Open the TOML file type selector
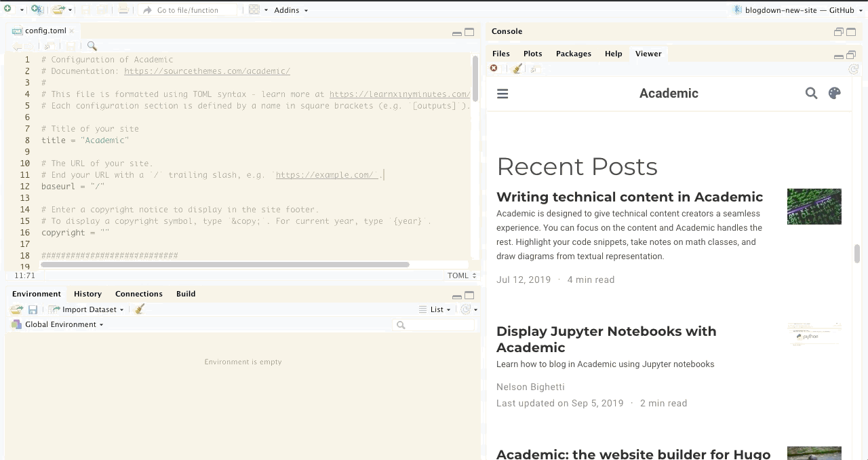This screenshot has width=868, height=460. [462, 275]
